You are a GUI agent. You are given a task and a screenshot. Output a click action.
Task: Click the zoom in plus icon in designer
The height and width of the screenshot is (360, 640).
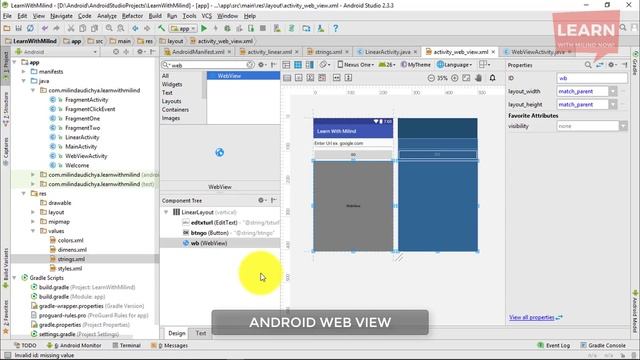pyautogui.click(x=455, y=78)
